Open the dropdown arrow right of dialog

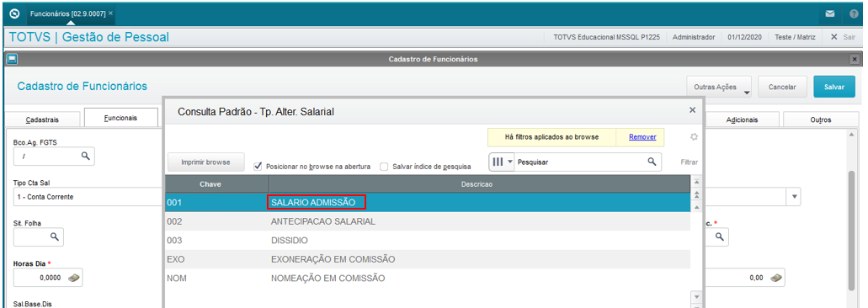point(795,197)
